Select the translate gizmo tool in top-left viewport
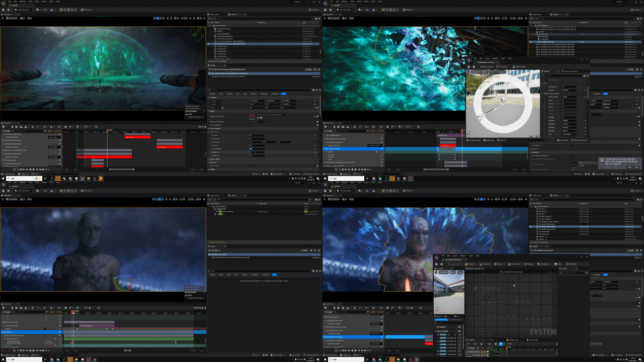 (158, 18)
